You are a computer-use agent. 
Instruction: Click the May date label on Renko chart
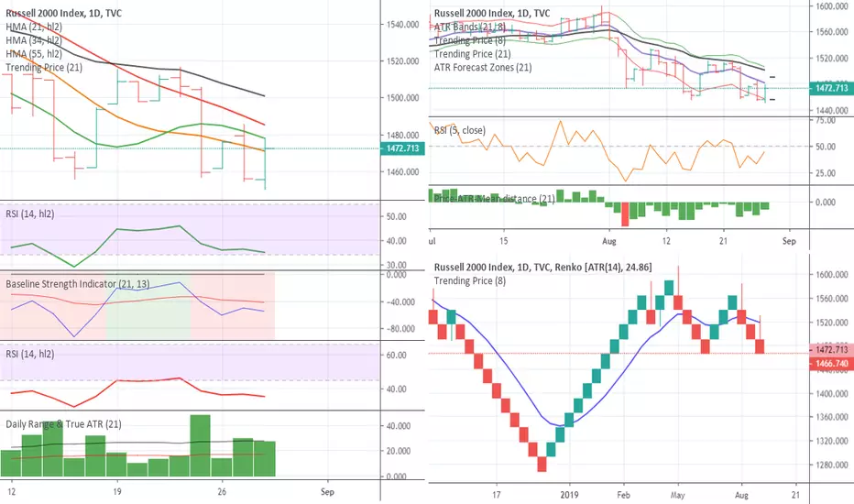(x=677, y=495)
